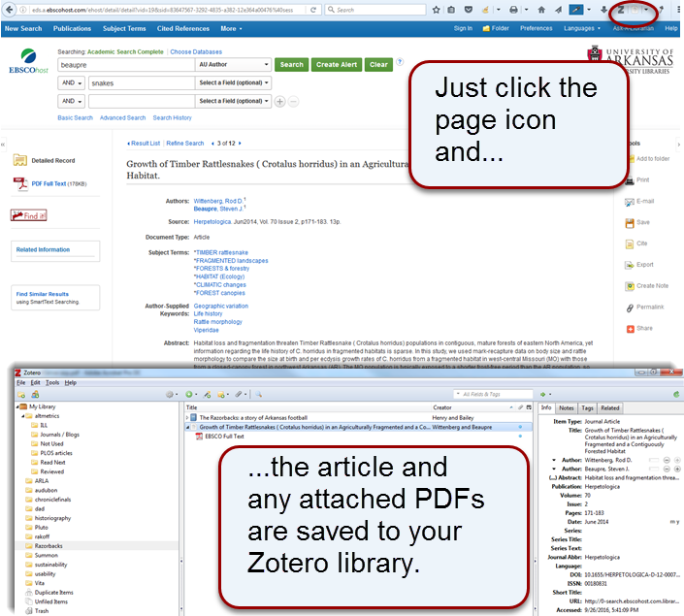684x616 pixels.
Task: Click the add search row plus icon
Action: (279, 102)
